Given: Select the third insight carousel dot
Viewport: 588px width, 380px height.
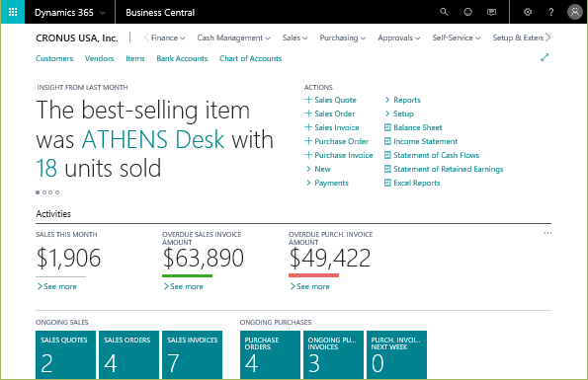Looking at the screenshot, I should click(x=51, y=192).
